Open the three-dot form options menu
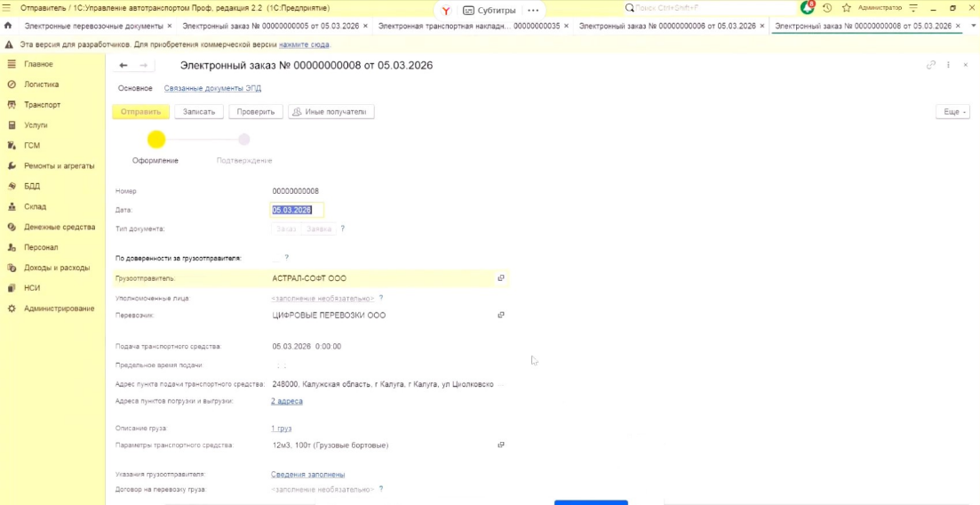The image size is (980, 505). pyautogui.click(x=949, y=65)
